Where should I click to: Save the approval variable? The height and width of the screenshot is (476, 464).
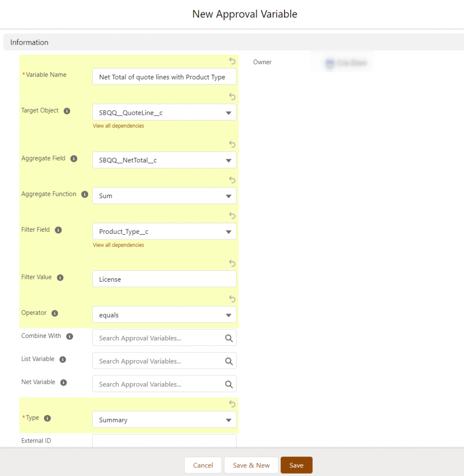(296, 465)
